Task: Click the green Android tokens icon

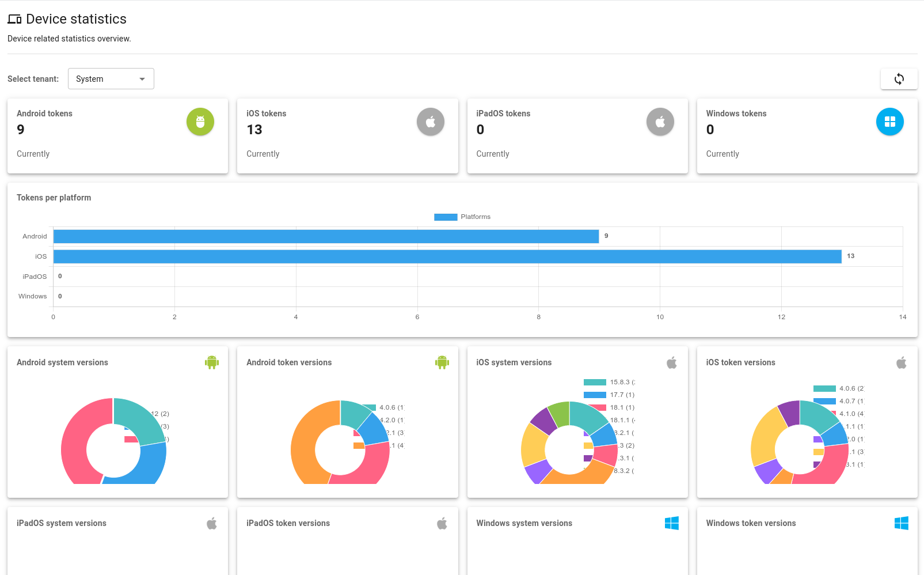Action: (x=200, y=122)
